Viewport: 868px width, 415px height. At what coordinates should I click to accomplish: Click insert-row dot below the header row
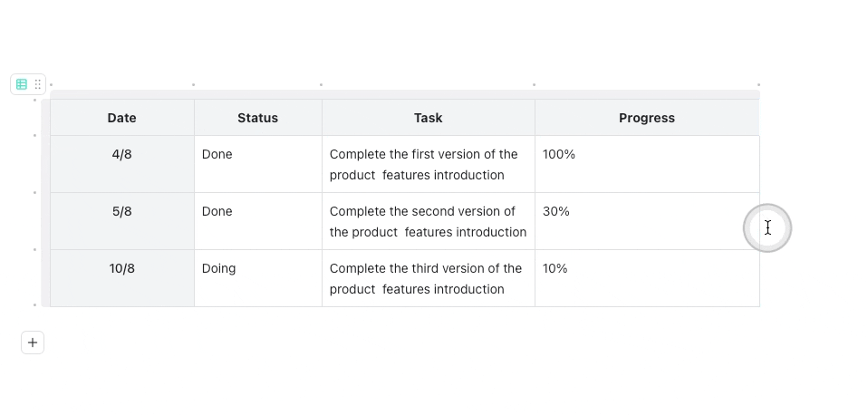(35, 136)
